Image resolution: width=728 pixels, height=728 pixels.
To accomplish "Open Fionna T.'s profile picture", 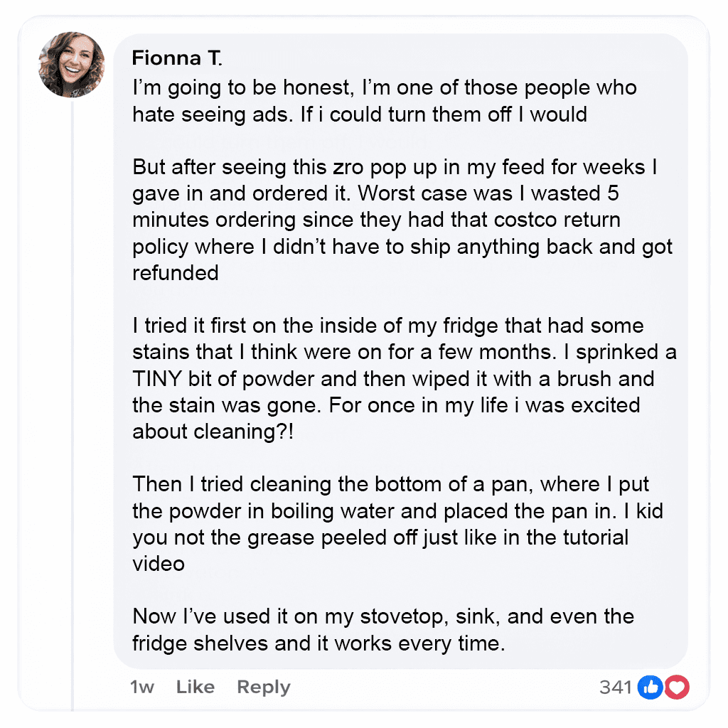I will point(72,65).
